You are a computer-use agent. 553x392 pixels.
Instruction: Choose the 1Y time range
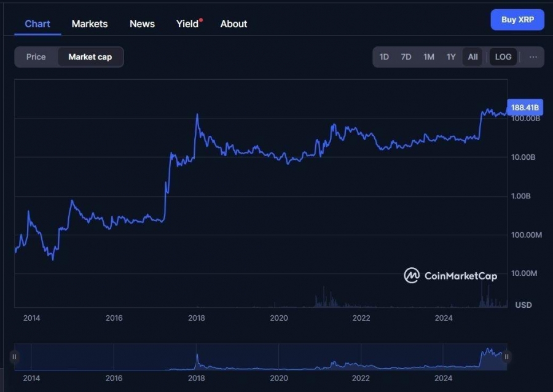(x=451, y=57)
